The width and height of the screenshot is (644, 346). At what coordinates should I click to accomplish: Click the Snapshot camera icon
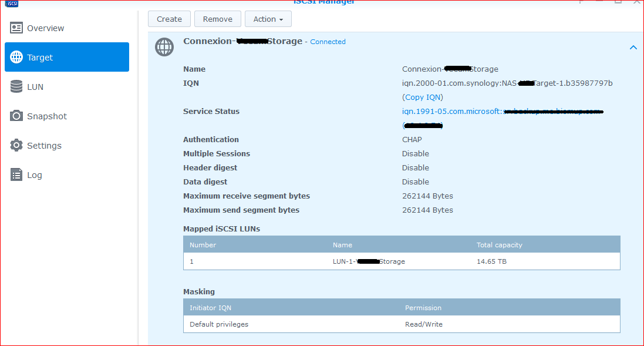coord(16,116)
